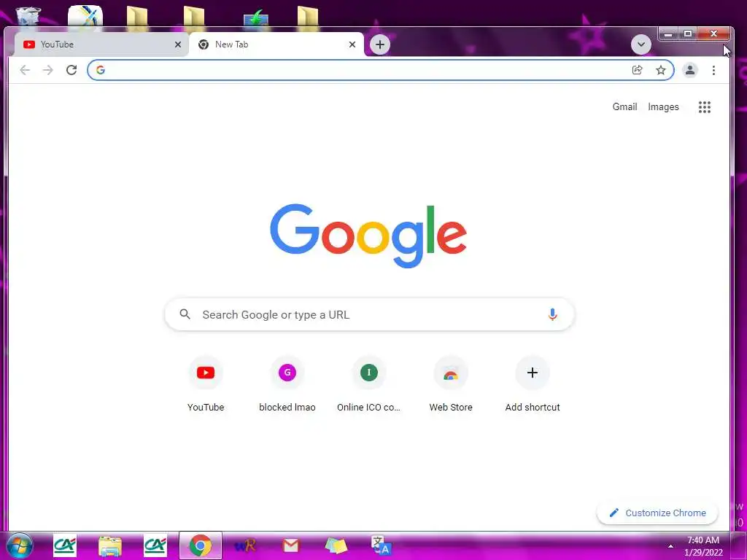Click the Search Google or type a URL box
747x560 pixels.
click(369, 315)
